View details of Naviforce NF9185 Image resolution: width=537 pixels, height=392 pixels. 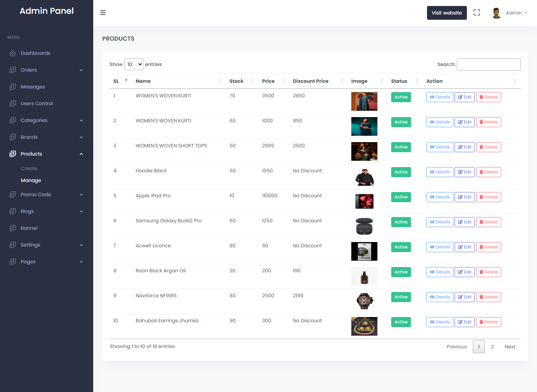click(440, 297)
